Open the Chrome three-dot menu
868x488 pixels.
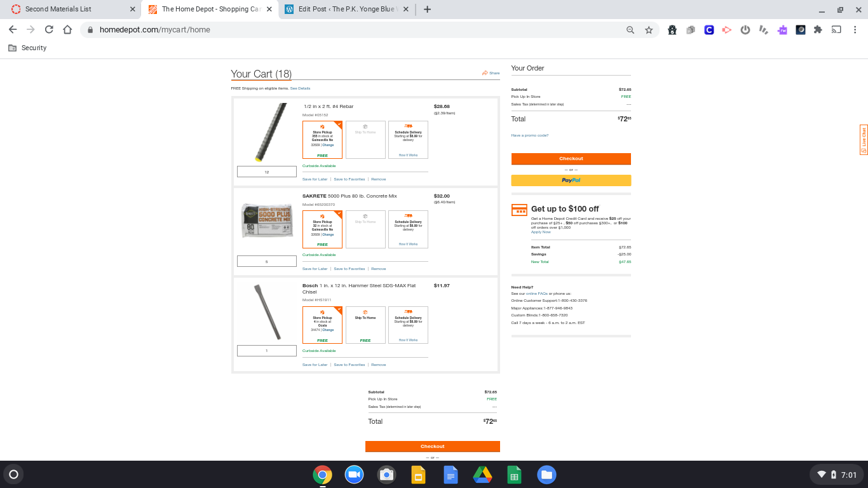coord(855,30)
